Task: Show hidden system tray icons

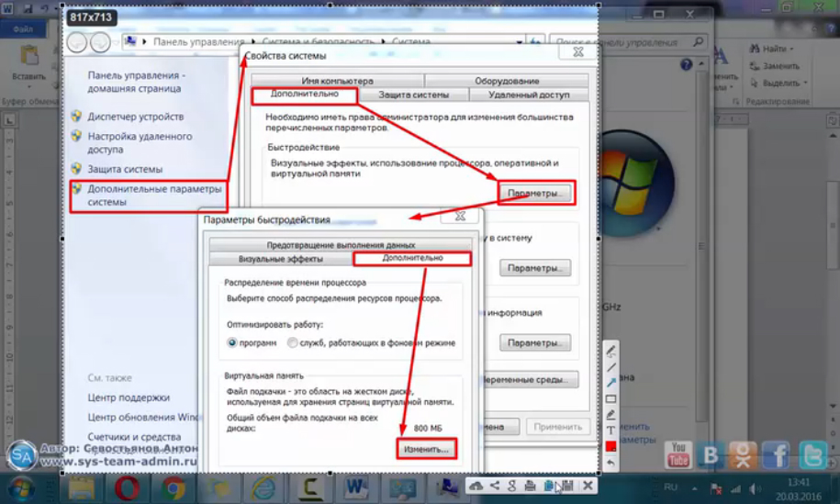Action: pos(695,487)
